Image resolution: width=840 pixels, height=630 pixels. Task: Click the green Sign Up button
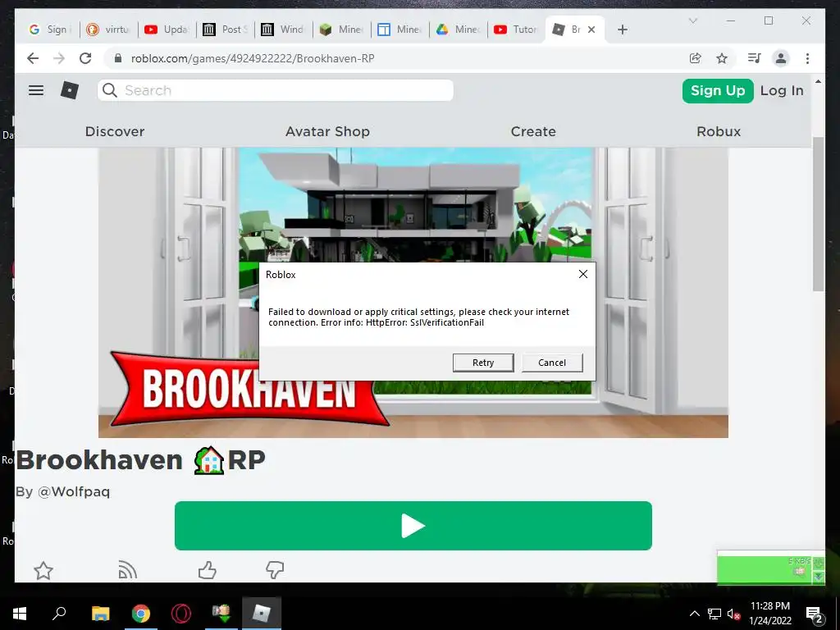pyautogui.click(x=718, y=90)
